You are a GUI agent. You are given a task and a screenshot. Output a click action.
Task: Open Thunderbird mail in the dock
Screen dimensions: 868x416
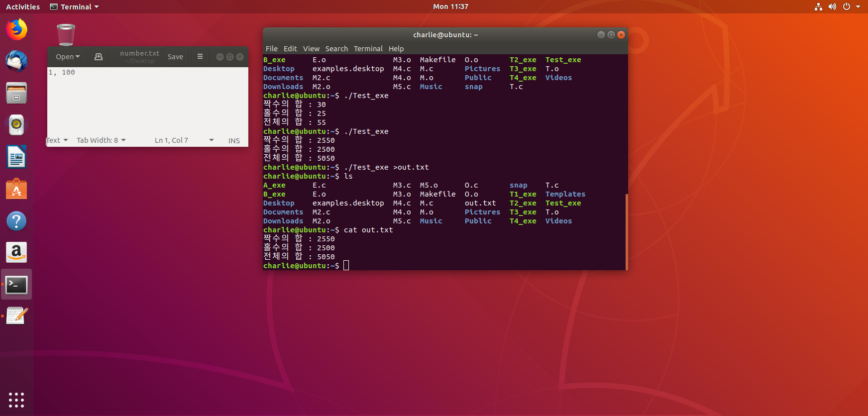(x=16, y=61)
